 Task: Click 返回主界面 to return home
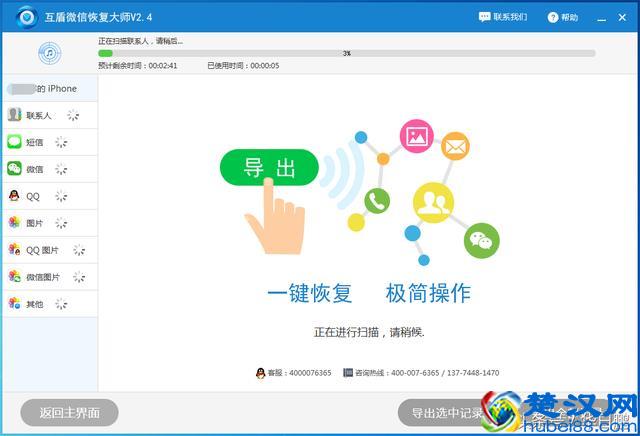(69, 413)
